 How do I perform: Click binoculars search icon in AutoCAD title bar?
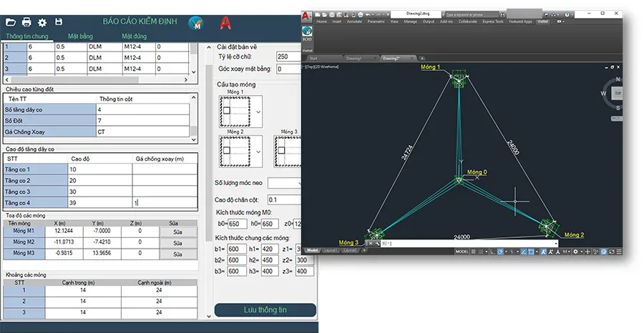502,15
